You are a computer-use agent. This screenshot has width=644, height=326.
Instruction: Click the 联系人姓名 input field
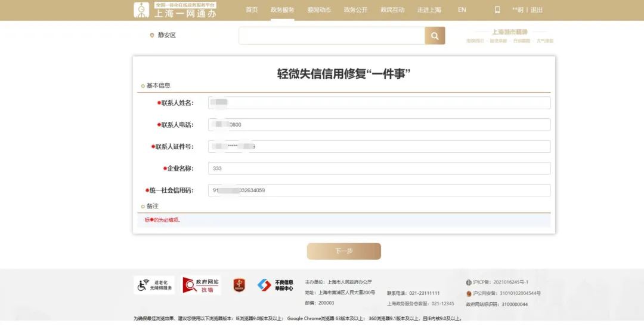click(x=379, y=103)
